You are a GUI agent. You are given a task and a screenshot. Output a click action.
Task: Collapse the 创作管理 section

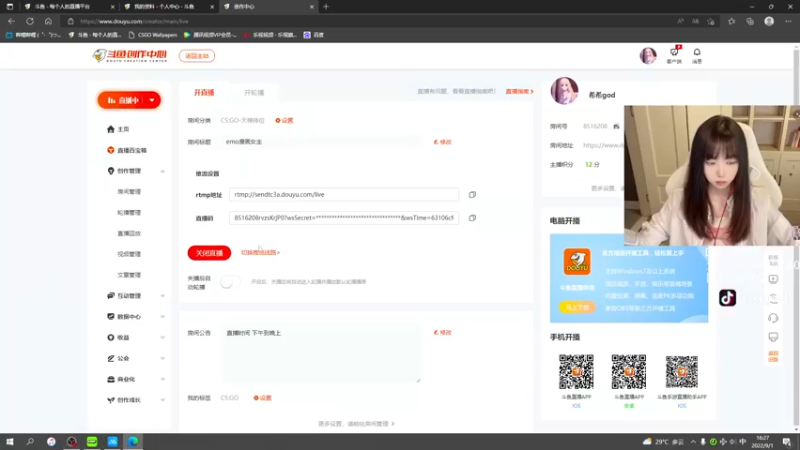pyautogui.click(x=162, y=171)
